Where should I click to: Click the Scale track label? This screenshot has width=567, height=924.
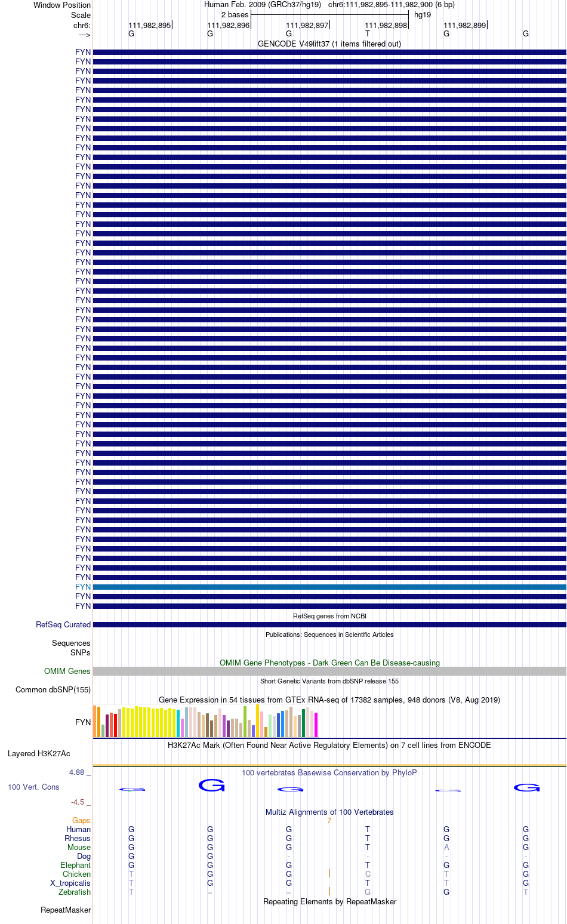(x=81, y=15)
